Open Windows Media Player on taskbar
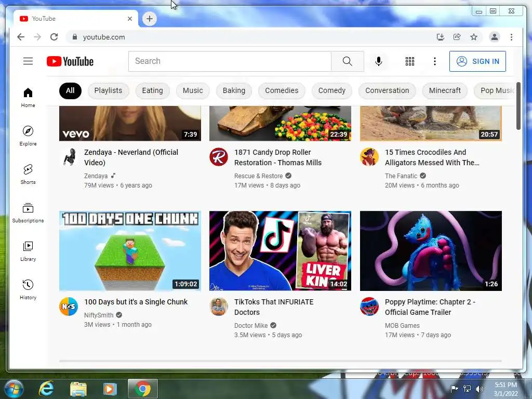Viewport: 532px width, 399px height. pyautogui.click(x=110, y=389)
